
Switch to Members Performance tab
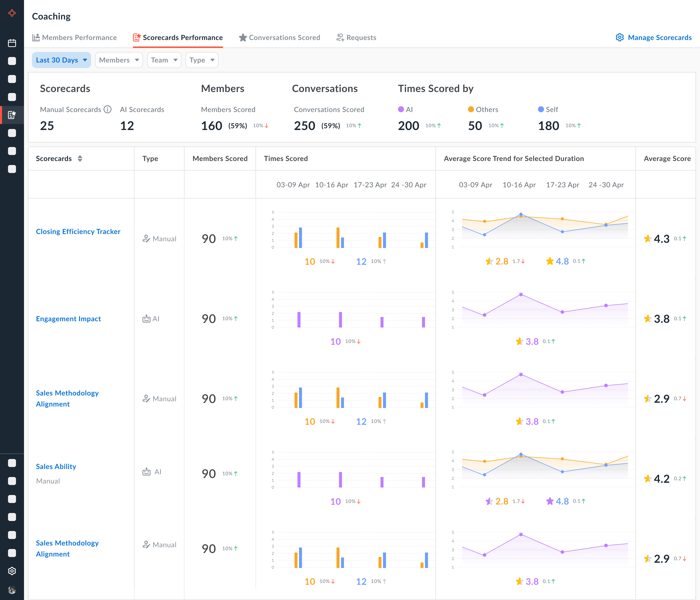point(75,37)
